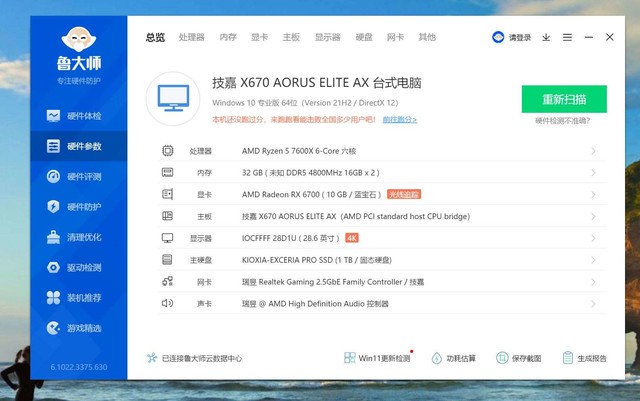Follow the 前往跑分 benchmark link
Viewport: 640px width, 401px height.
click(x=400, y=120)
